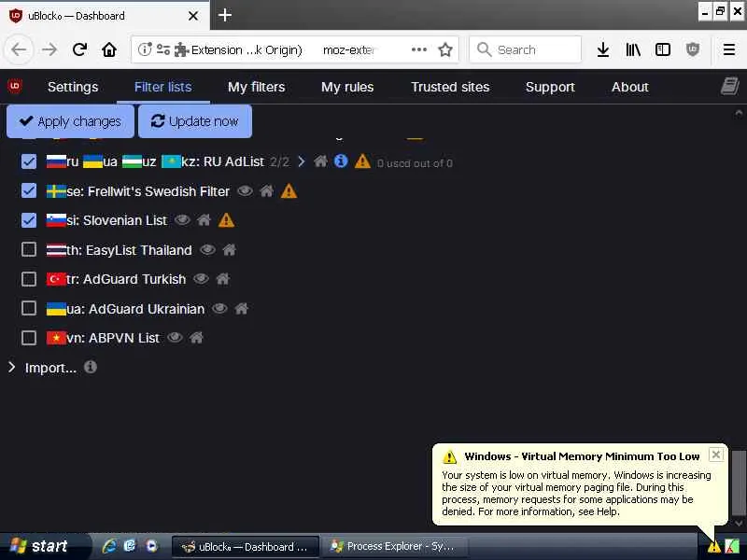Enable the ABPVN List checkbox
This screenshot has width=747, height=560.
click(x=29, y=338)
